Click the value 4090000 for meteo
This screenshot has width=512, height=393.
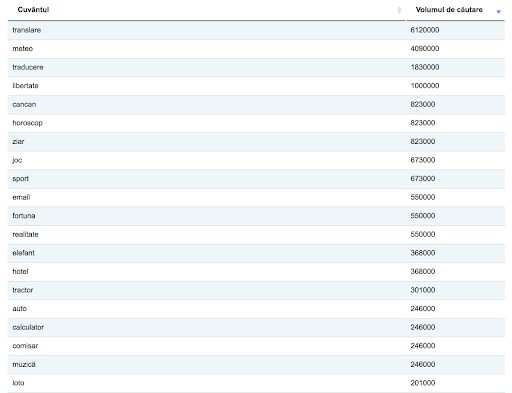point(425,49)
